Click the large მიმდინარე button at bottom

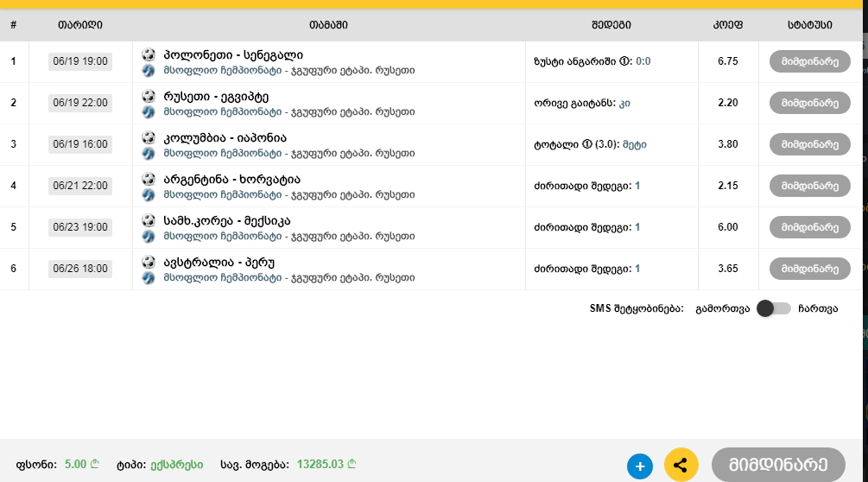point(778,465)
